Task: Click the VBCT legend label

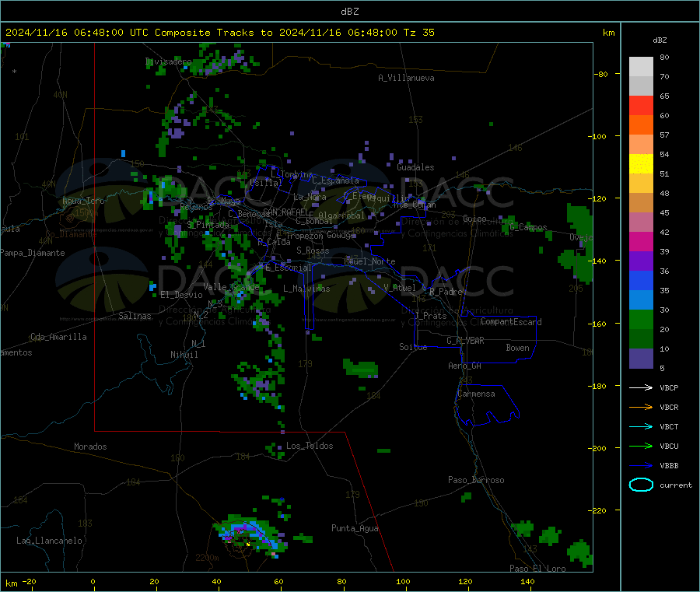Action: click(x=669, y=426)
